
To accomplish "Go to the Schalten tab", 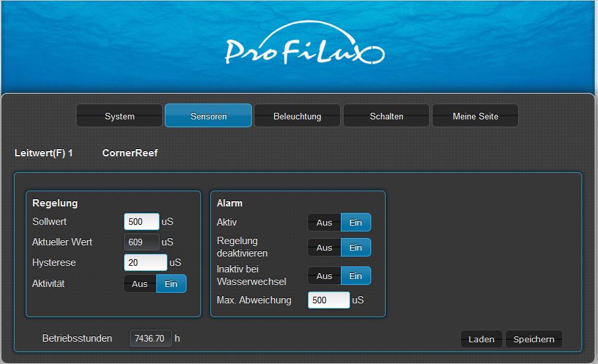I will [x=386, y=116].
